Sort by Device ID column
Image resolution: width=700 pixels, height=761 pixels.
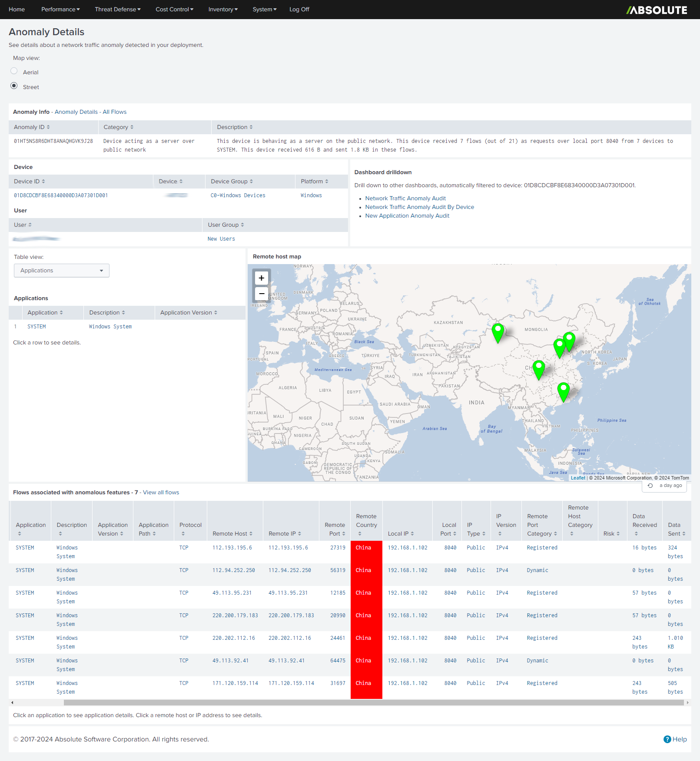click(30, 182)
